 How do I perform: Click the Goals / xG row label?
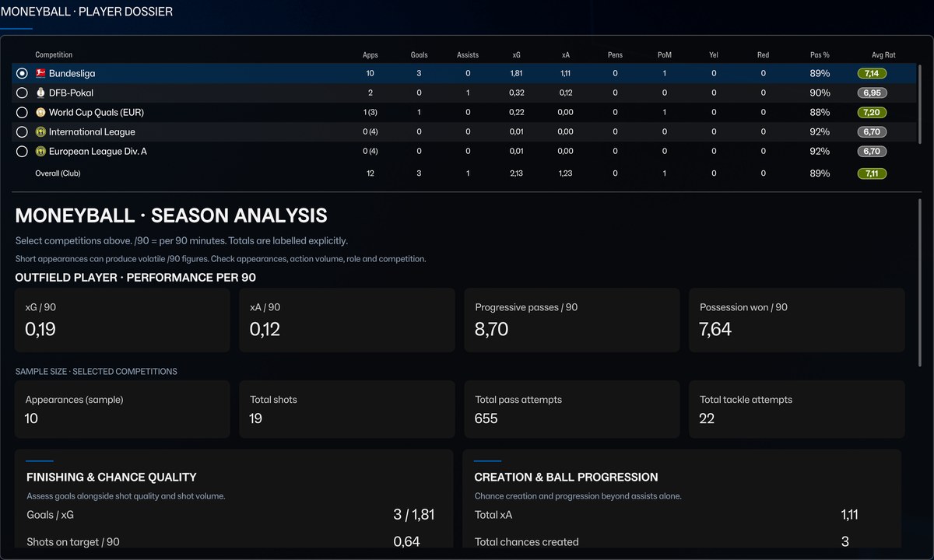point(51,515)
